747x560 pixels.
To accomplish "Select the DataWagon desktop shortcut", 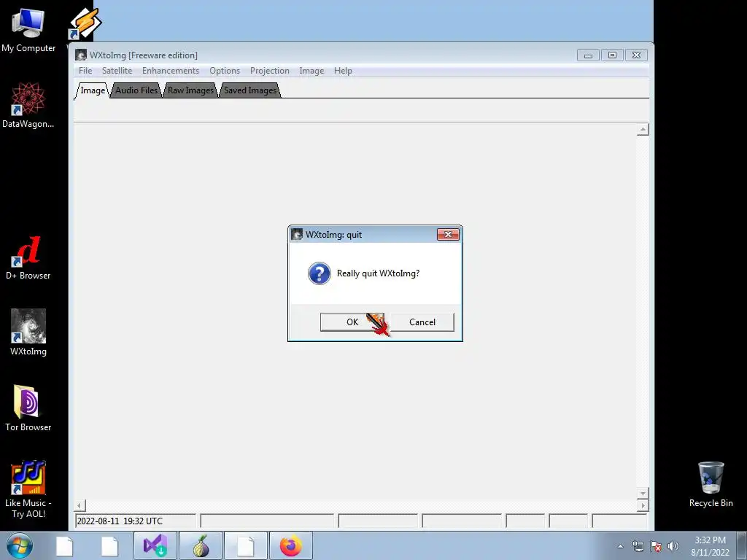I will pos(28,105).
